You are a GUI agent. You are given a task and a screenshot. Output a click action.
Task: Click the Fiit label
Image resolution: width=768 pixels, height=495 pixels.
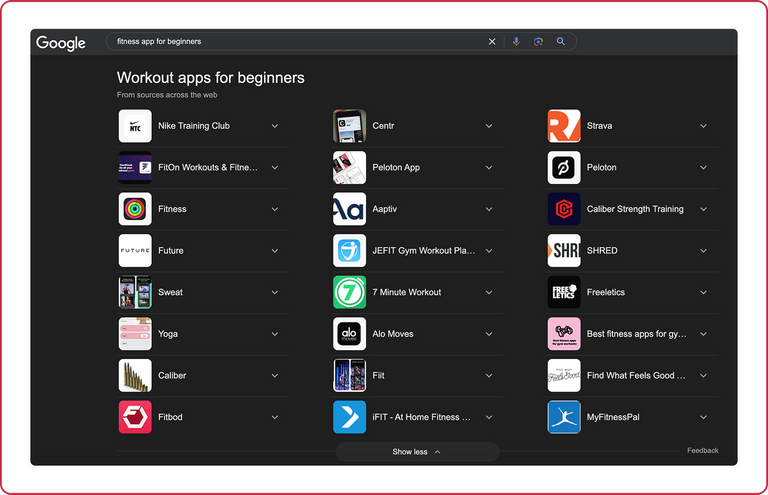[x=378, y=376]
